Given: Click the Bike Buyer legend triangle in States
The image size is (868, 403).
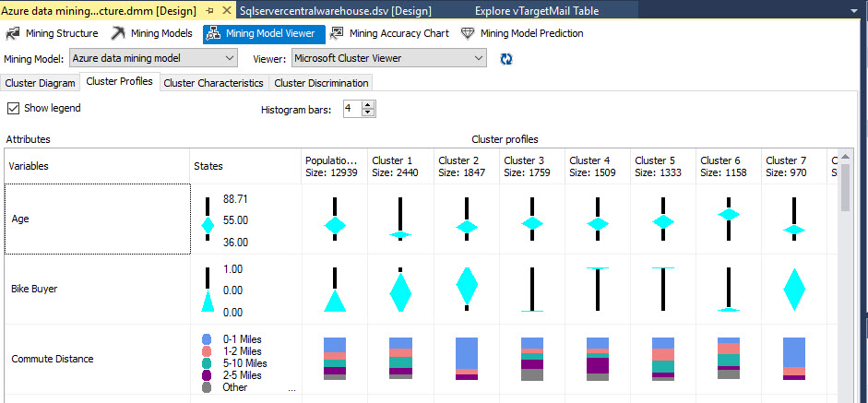Looking at the screenshot, I should click(x=207, y=301).
